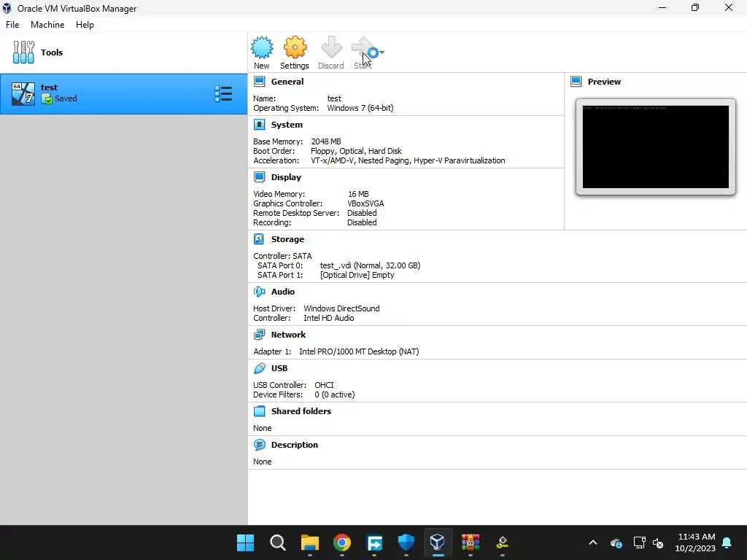Open the Storage settings heading link

287,239
